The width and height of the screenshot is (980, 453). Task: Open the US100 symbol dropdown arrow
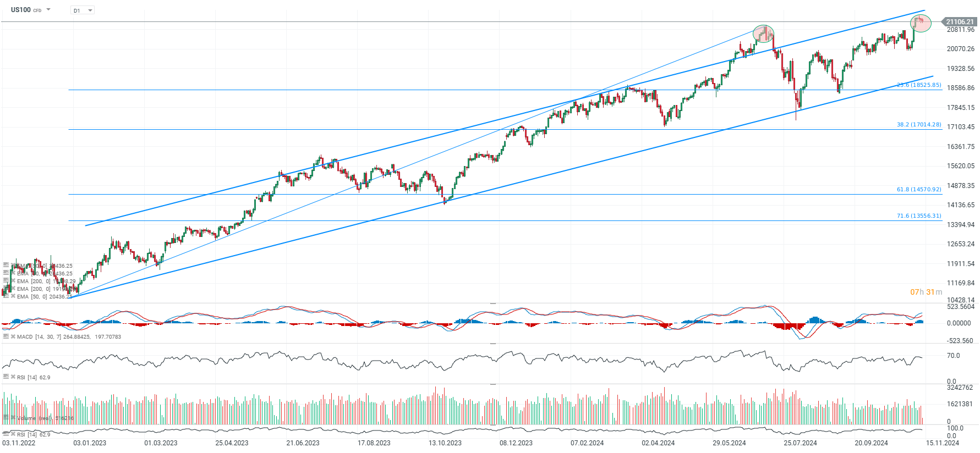click(48, 10)
